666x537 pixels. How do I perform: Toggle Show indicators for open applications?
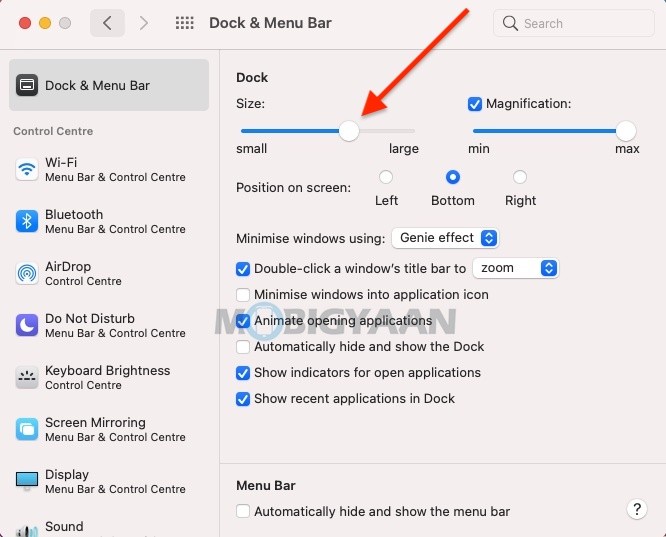[243, 373]
